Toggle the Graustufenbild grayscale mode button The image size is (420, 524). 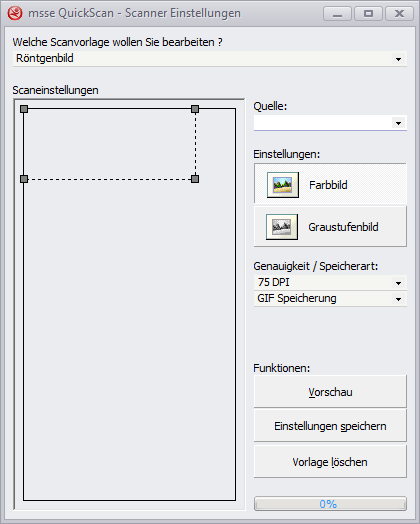330,226
